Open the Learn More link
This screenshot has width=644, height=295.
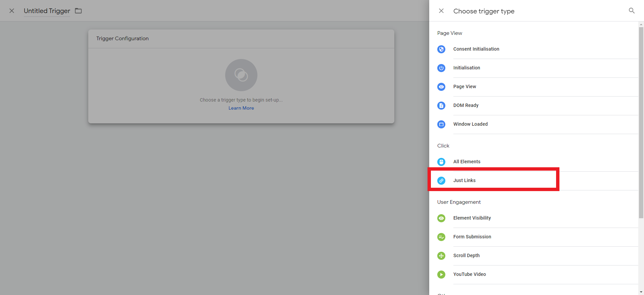(241, 108)
